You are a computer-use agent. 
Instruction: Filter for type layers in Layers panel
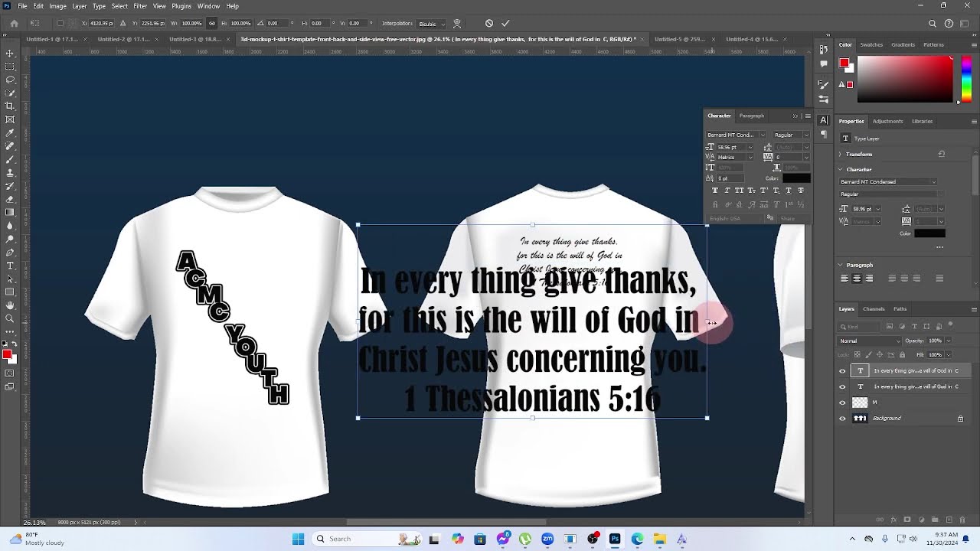click(914, 327)
